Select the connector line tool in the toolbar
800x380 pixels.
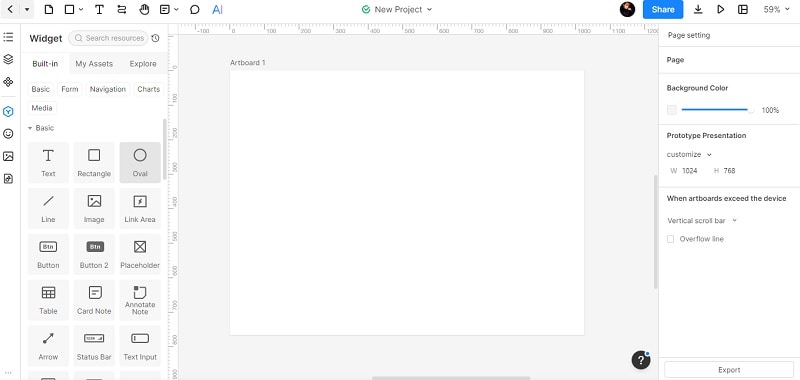tap(121, 9)
